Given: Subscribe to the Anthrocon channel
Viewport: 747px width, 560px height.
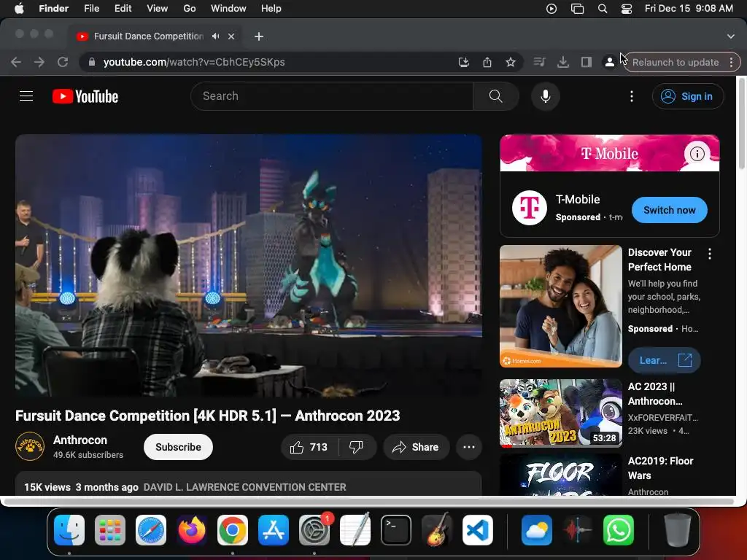Looking at the screenshot, I should tap(178, 447).
